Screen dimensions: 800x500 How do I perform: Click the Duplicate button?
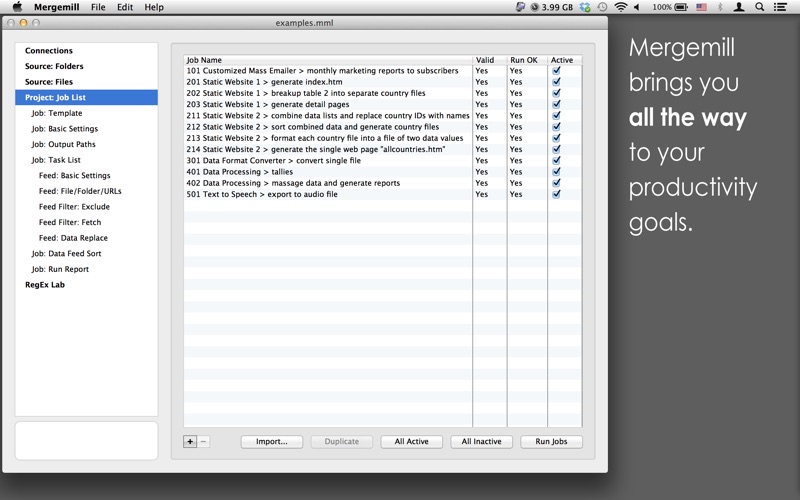(x=342, y=442)
